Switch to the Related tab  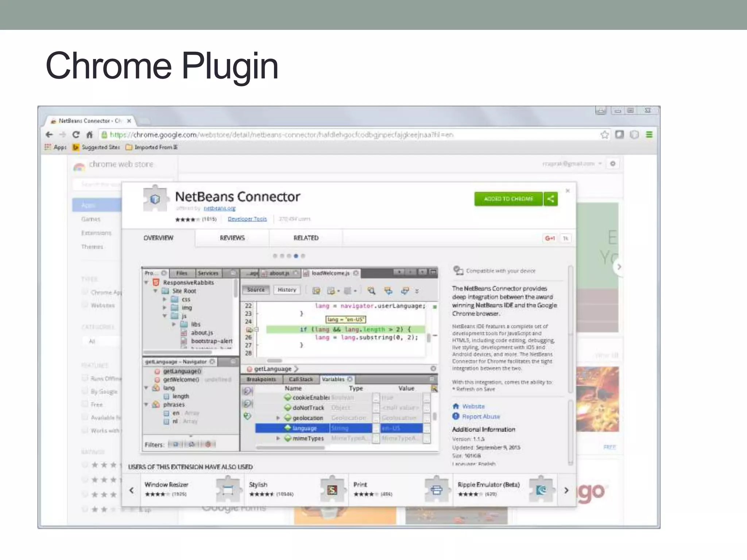[306, 238]
